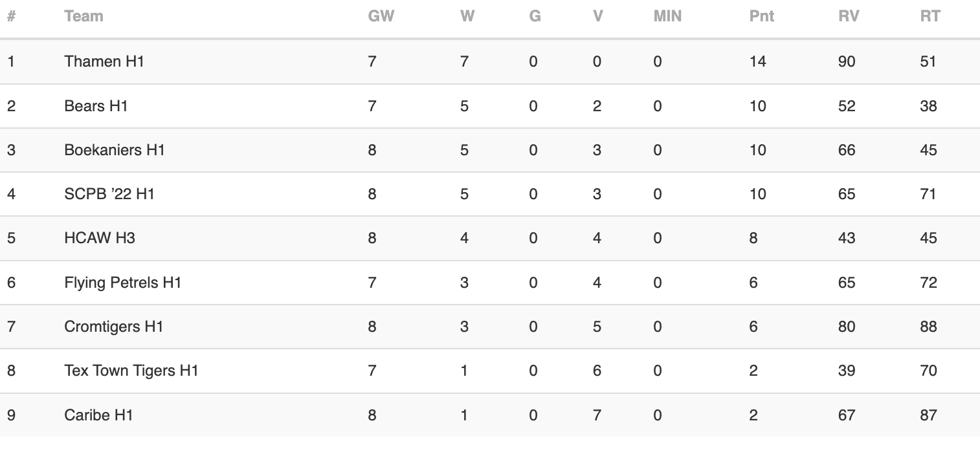Click the Caribe H1 team name

click(x=98, y=415)
